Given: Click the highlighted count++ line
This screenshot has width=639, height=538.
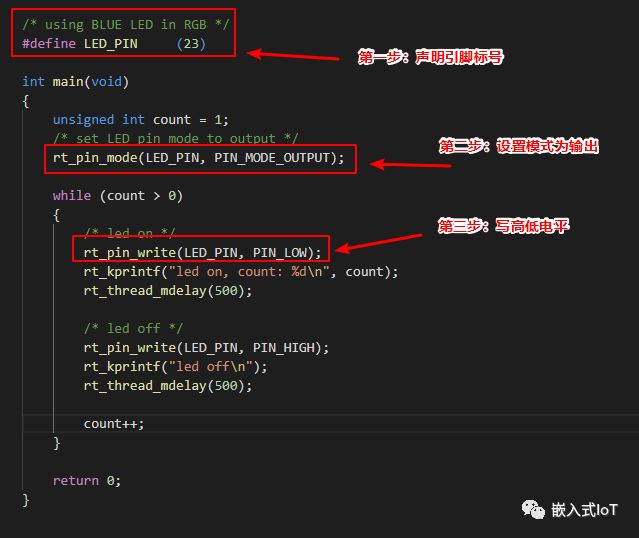Looking at the screenshot, I should coord(114,423).
